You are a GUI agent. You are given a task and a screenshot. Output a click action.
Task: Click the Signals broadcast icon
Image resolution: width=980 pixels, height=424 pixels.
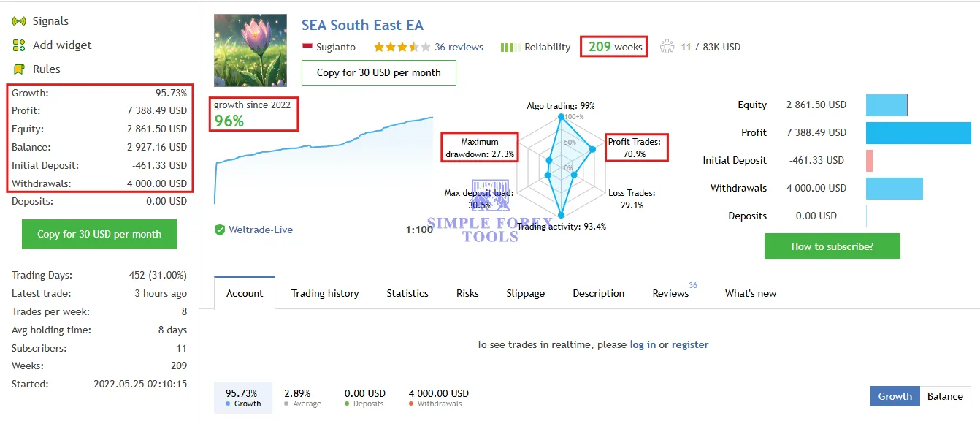tap(19, 21)
